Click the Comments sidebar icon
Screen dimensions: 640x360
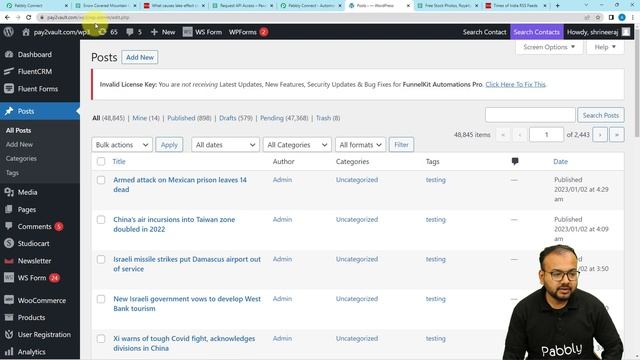9,226
